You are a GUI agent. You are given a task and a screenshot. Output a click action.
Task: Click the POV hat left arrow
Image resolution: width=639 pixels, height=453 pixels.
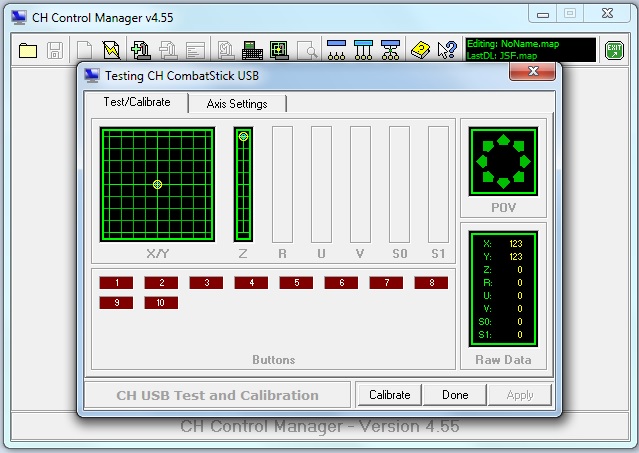click(x=482, y=162)
